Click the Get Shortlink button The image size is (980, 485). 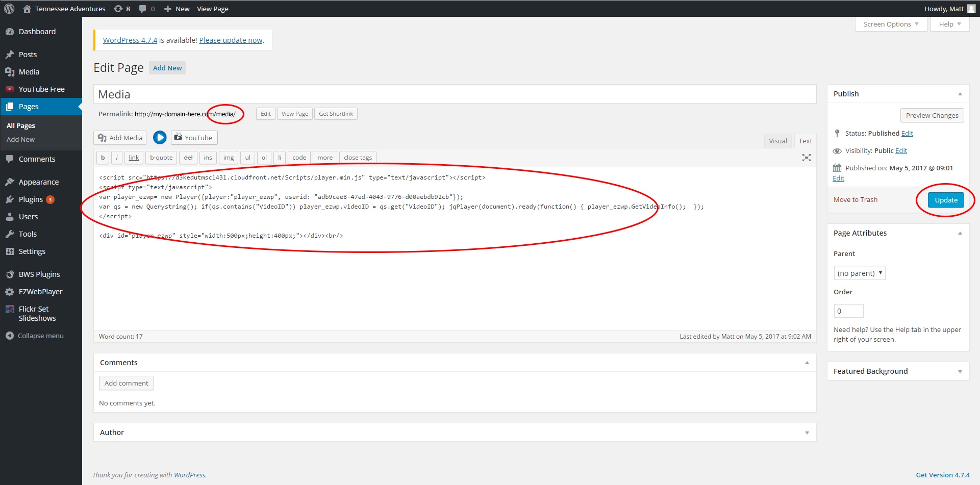pyautogui.click(x=336, y=114)
